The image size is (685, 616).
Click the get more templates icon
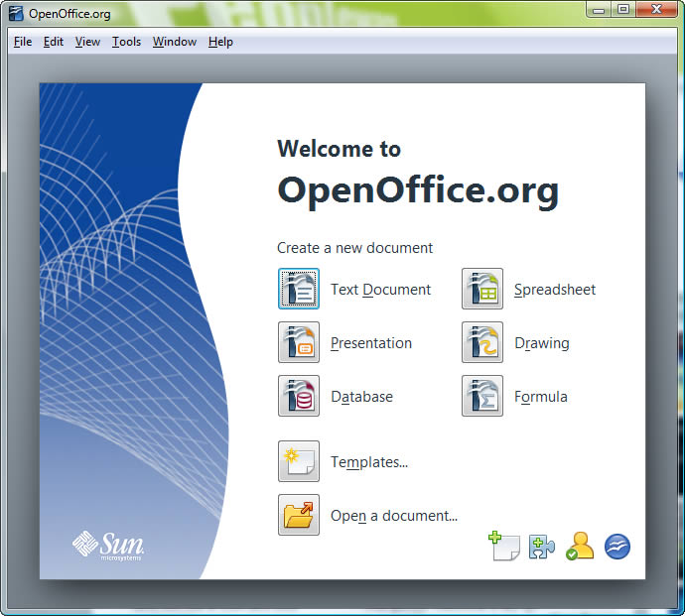tap(504, 546)
